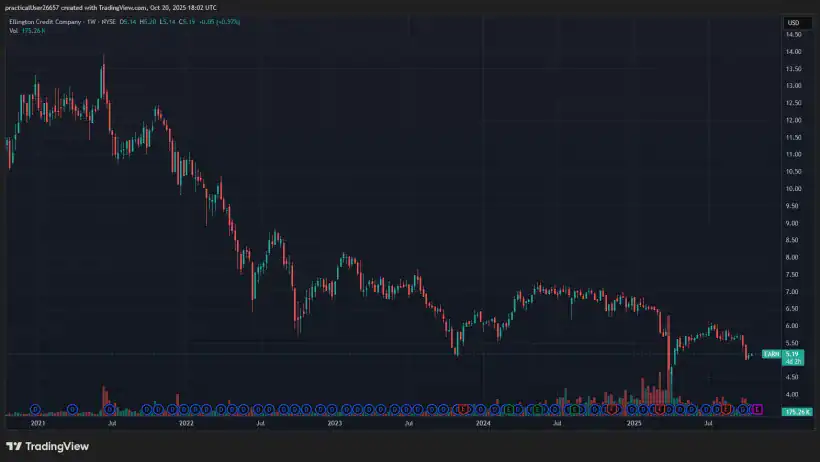Click the leftmost dividend marker on the timeline

36,409
